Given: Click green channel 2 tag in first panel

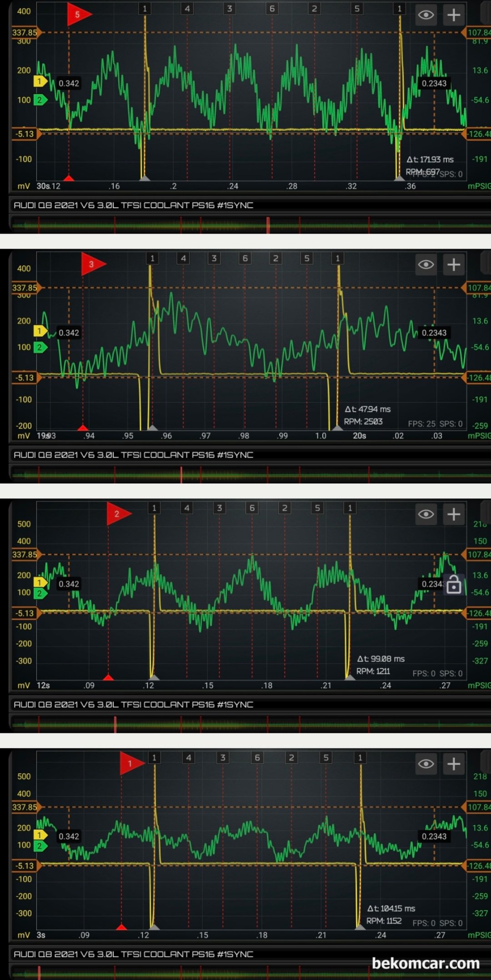Looking at the screenshot, I should click(40, 100).
